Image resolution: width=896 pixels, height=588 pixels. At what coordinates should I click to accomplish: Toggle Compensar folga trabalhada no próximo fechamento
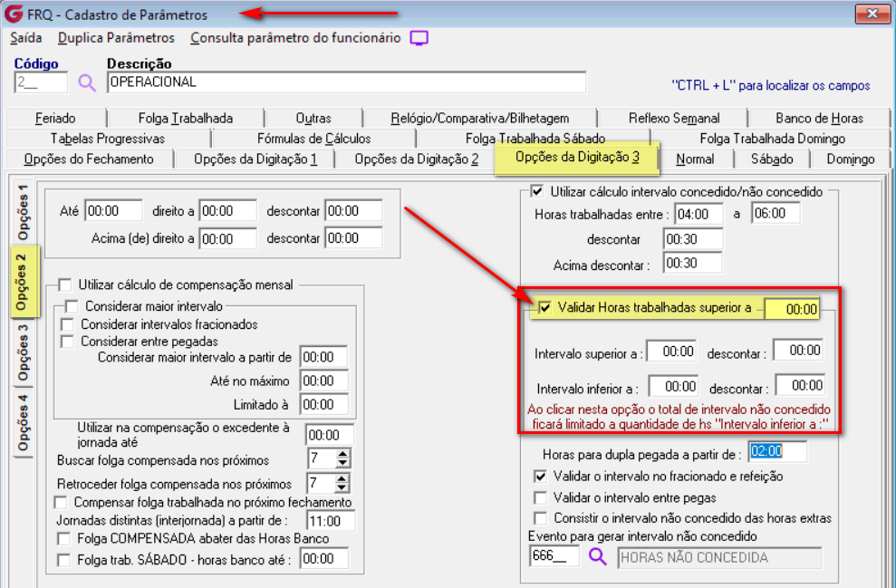tap(61, 502)
